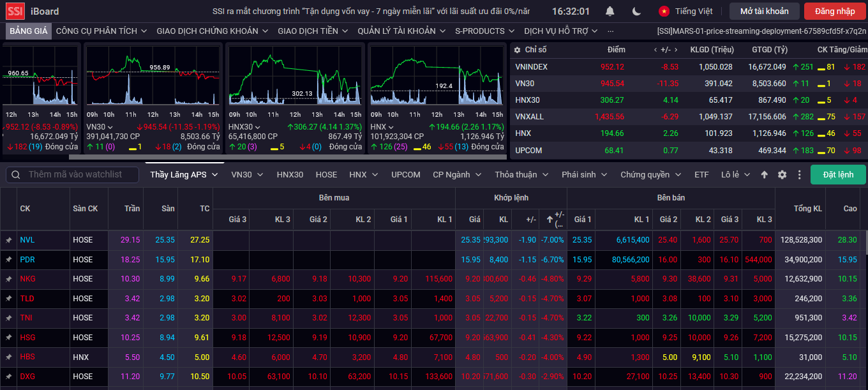Expand the HNX chart index dropdown
Screen dimensions: 868x390
392,127
